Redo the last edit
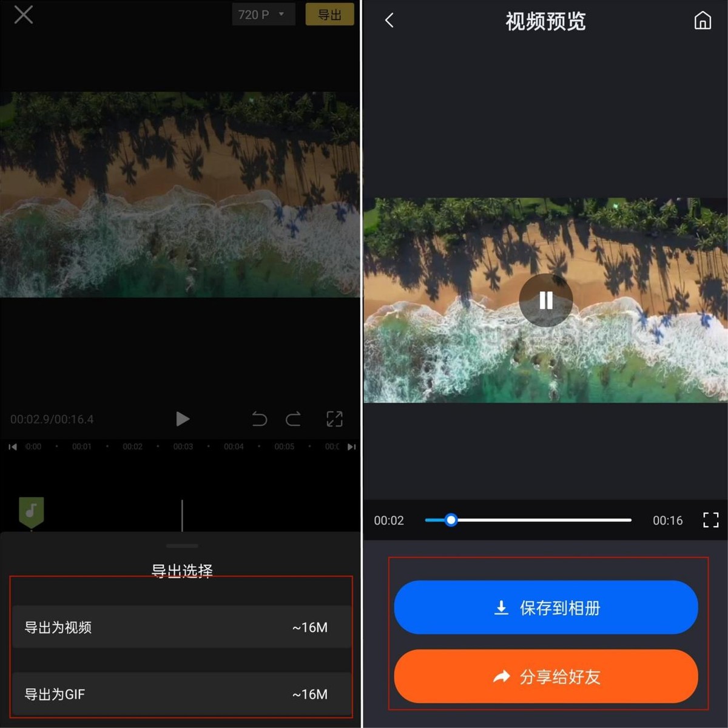This screenshot has width=728, height=728. [x=293, y=419]
